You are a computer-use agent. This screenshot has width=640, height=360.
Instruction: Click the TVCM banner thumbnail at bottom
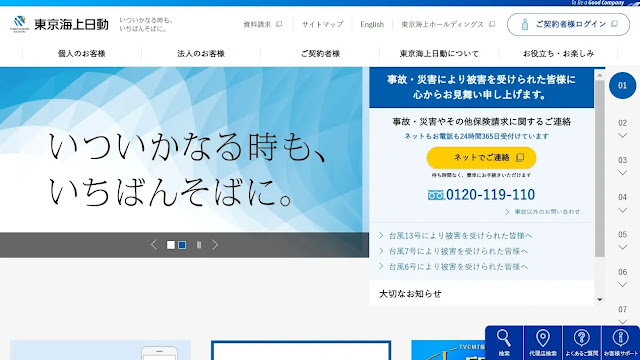tap(448, 350)
